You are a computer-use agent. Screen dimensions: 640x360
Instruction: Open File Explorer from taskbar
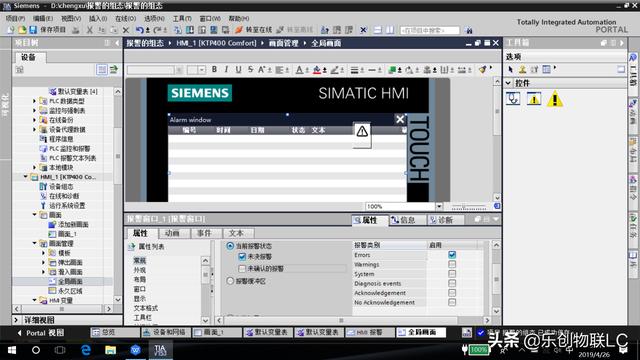pos(111,350)
